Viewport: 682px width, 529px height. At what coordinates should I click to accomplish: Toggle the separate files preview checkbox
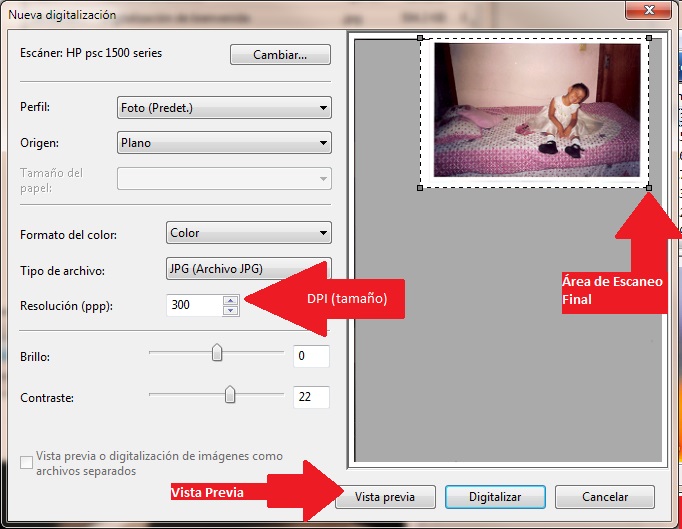click(x=27, y=462)
